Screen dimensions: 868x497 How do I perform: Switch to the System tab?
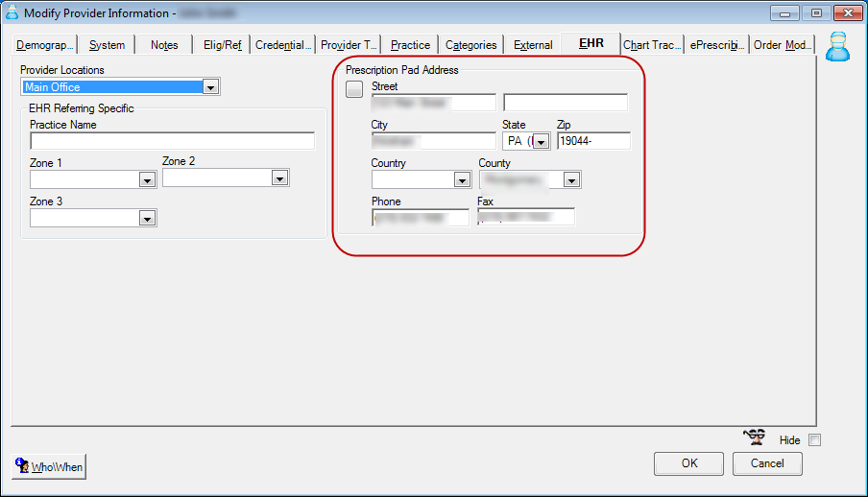(x=107, y=45)
